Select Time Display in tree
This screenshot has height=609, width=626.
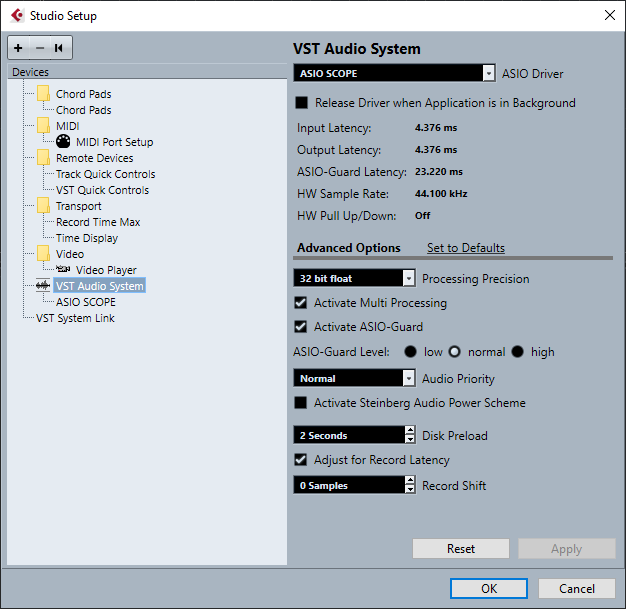[87, 238]
